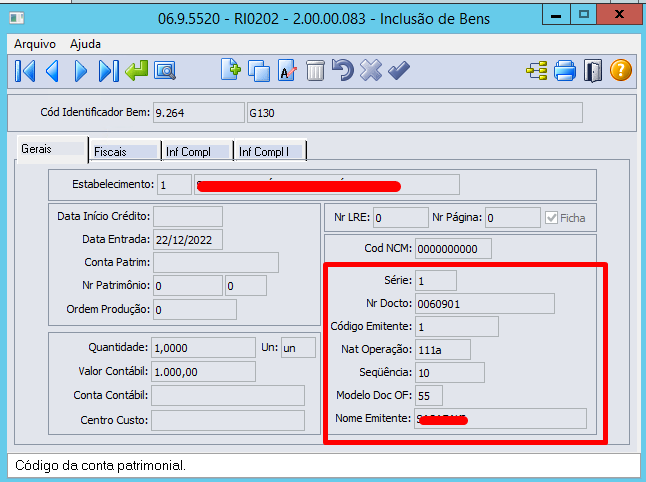Open the search magnifier tool

[165, 71]
